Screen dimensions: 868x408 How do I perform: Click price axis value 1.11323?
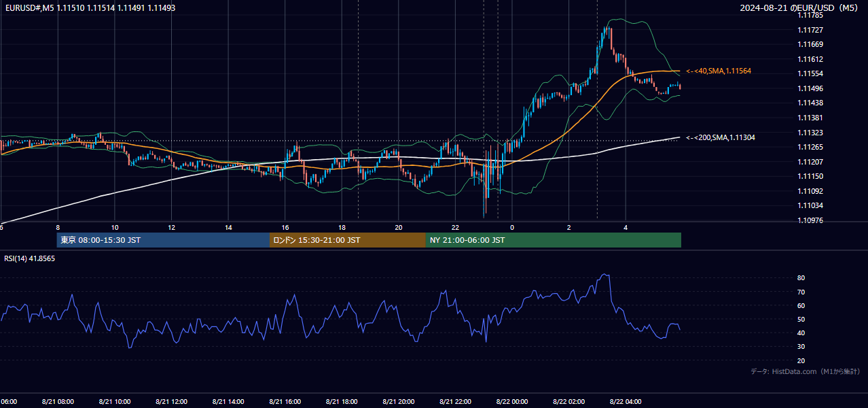coord(810,133)
